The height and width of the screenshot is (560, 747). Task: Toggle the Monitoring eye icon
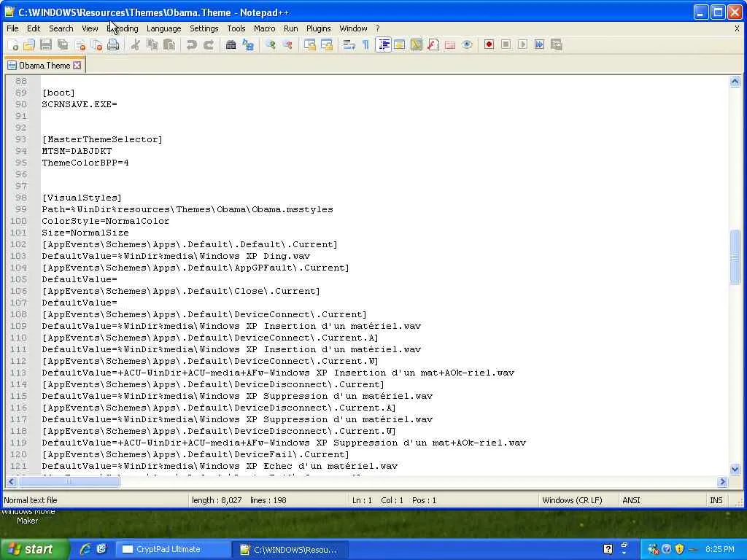(467, 44)
